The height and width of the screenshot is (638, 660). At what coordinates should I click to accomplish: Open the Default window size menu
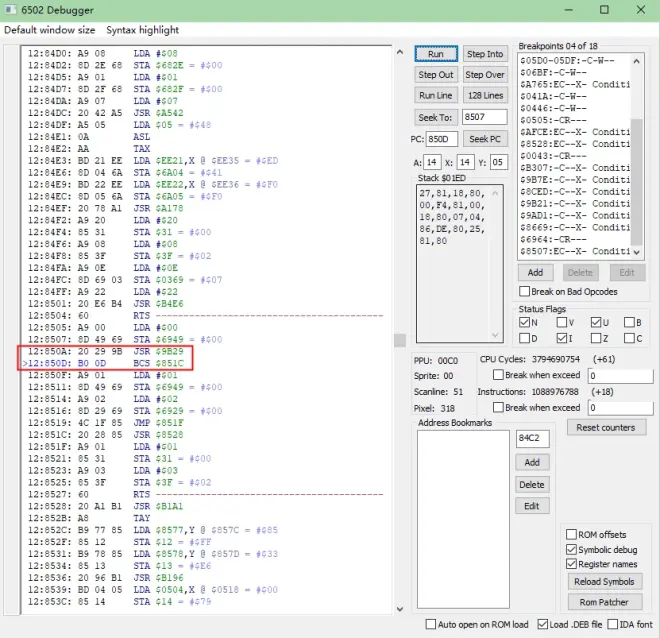click(x=50, y=30)
